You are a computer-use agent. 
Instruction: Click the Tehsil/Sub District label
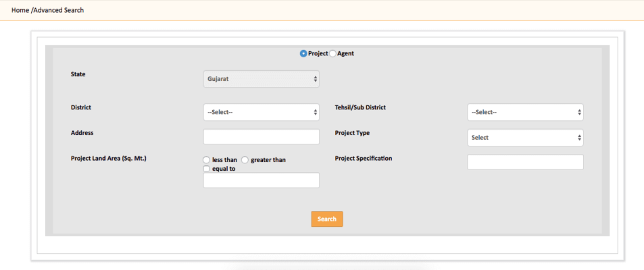coord(360,107)
